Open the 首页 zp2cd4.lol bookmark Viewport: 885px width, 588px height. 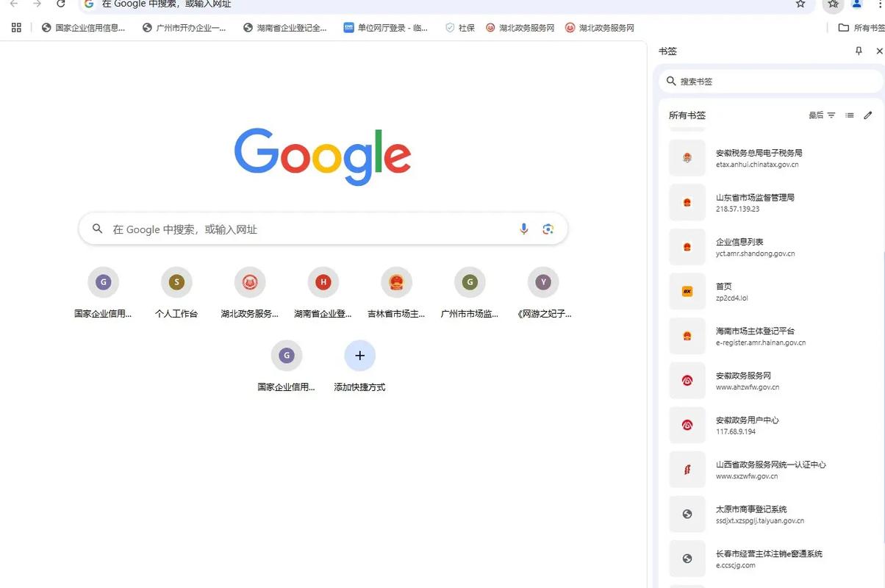(x=772, y=292)
